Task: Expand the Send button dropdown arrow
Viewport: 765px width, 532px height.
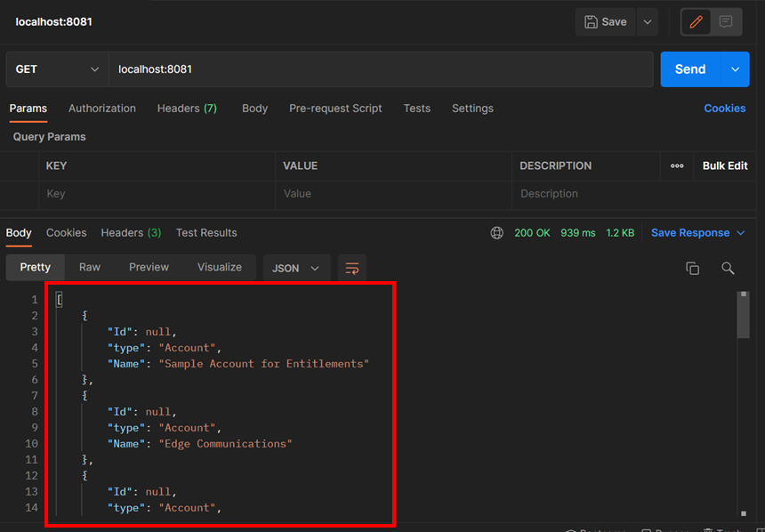Action: point(735,69)
